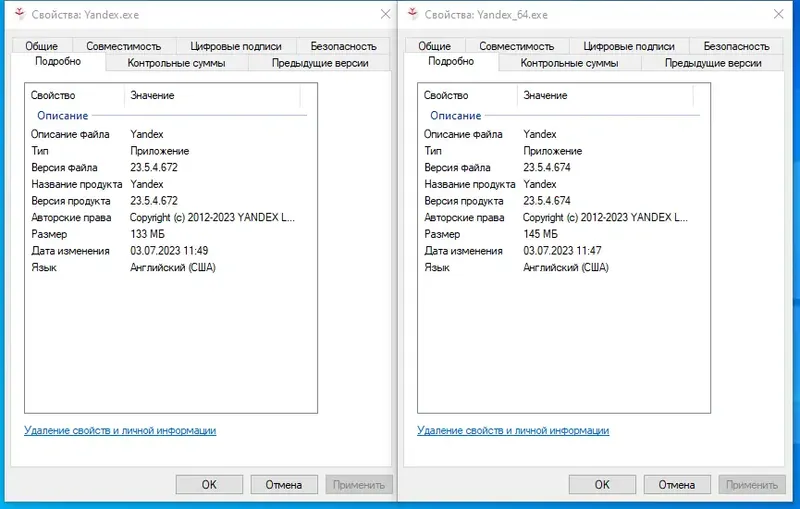
Task: Switch to Совместимость tab in Yandex.exe window
Action: [x=124, y=46]
